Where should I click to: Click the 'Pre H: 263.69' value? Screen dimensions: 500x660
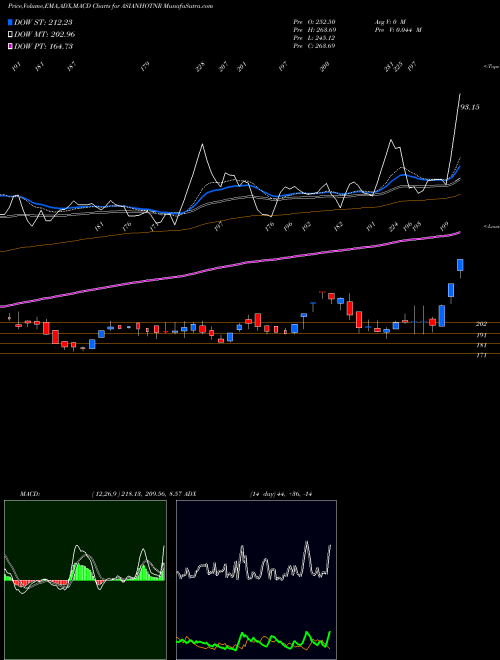[x=314, y=30]
